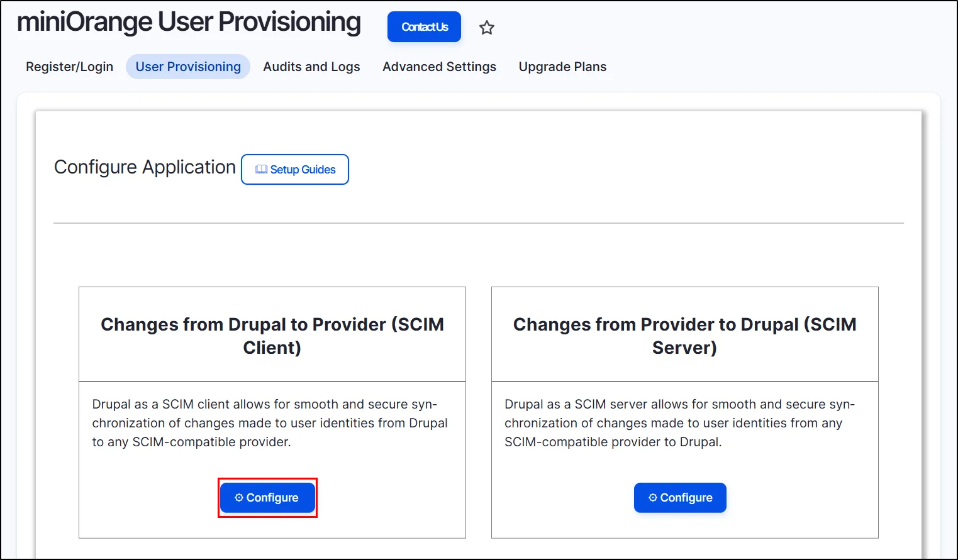
Task: Click the miniOrange User Provisioning title
Action: click(189, 23)
